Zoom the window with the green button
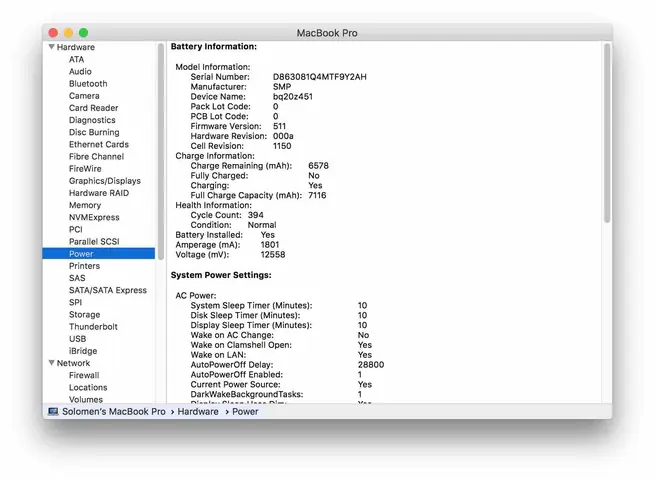 pos(84,33)
